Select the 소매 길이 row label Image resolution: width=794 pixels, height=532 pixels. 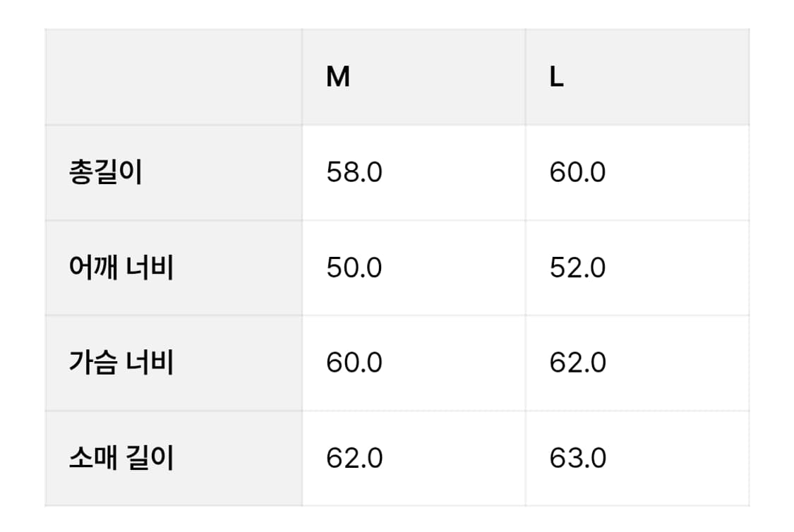click(121, 459)
